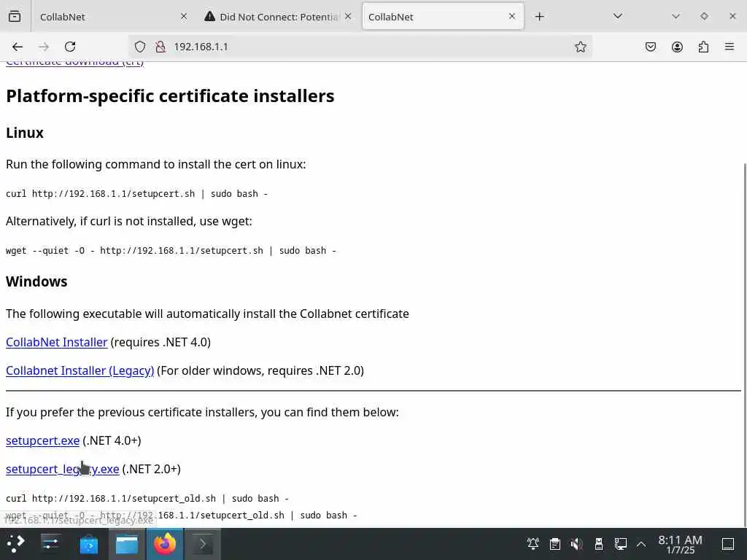This screenshot has width=747, height=560.
Task: Show the insecure connection padlock info
Action: [x=160, y=47]
